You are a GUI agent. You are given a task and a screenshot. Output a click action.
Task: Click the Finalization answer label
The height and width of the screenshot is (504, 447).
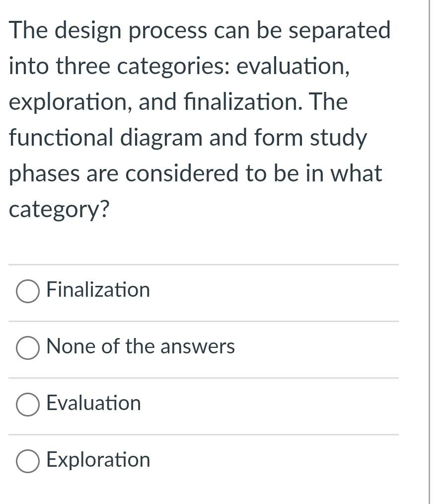point(97,290)
